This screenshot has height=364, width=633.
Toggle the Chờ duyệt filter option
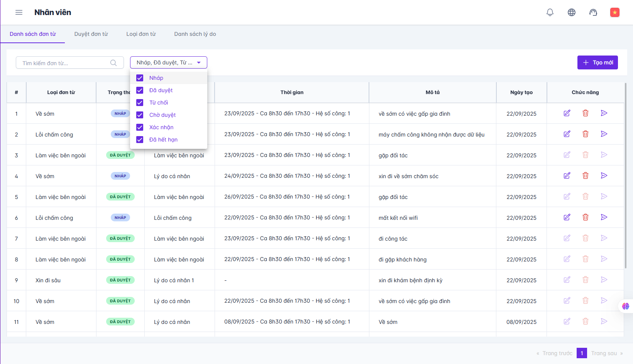click(140, 115)
